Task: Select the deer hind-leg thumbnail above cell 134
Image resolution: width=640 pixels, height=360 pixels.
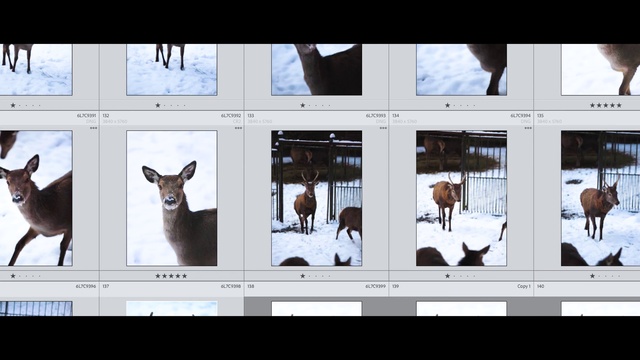Action: (x=462, y=70)
